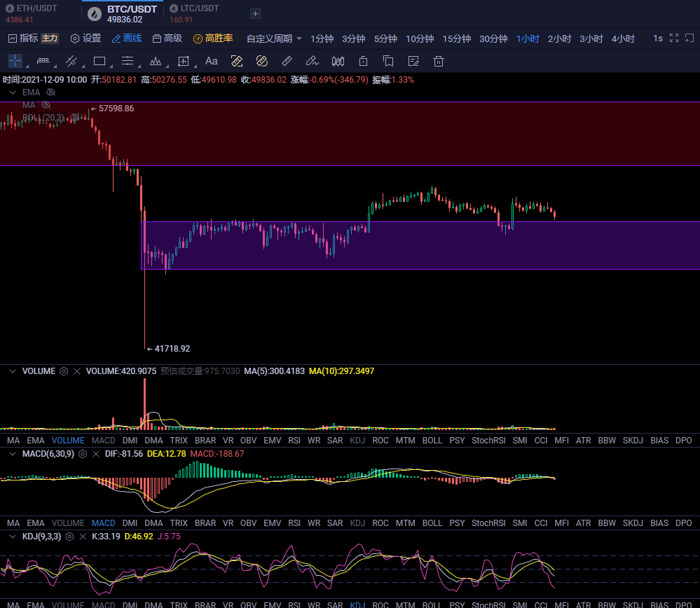The width and height of the screenshot is (700, 608).
Task: Toggle the 指标 indicators checkbox
Action: tap(12, 39)
